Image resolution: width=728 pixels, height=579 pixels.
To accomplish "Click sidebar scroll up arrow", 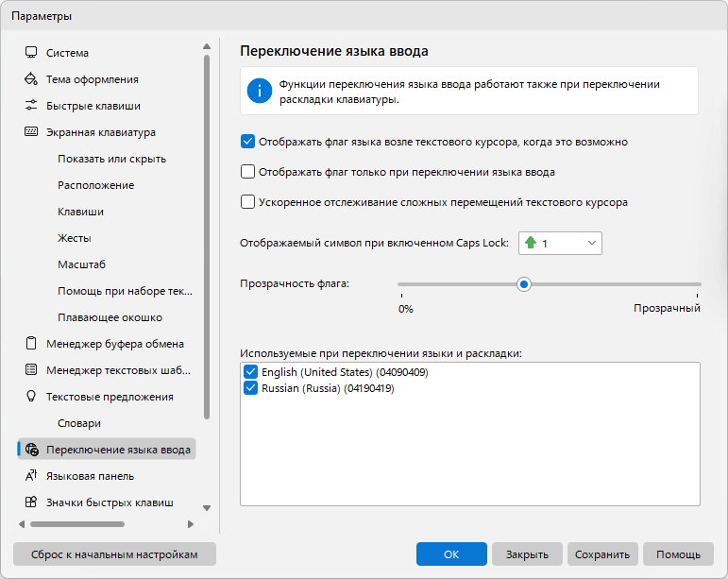I will 207,46.
